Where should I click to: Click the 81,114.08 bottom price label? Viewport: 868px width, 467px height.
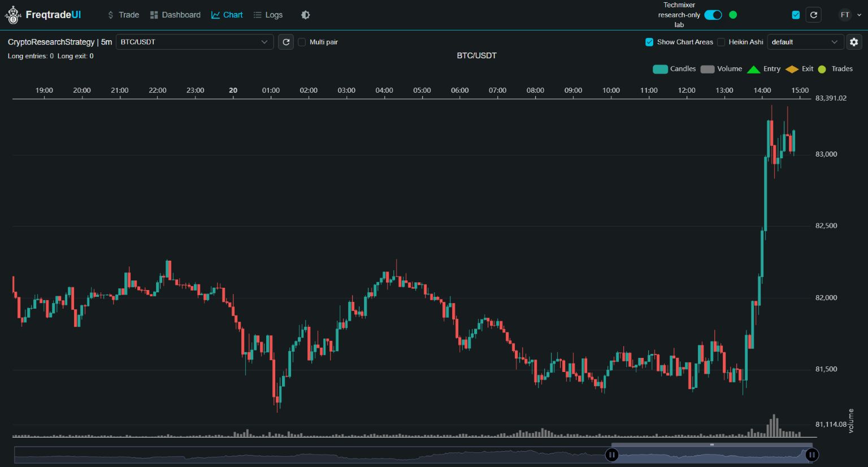tap(831, 424)
